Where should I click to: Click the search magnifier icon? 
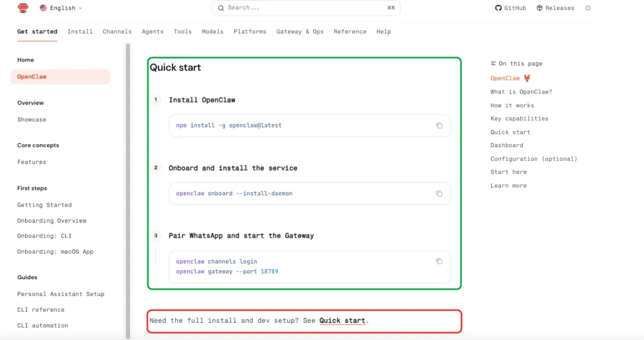pyautogui.click(x=221, y=8)
